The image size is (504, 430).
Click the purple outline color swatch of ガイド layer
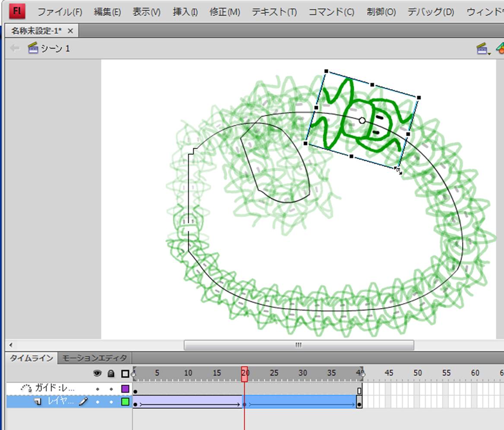click(125, 389)
